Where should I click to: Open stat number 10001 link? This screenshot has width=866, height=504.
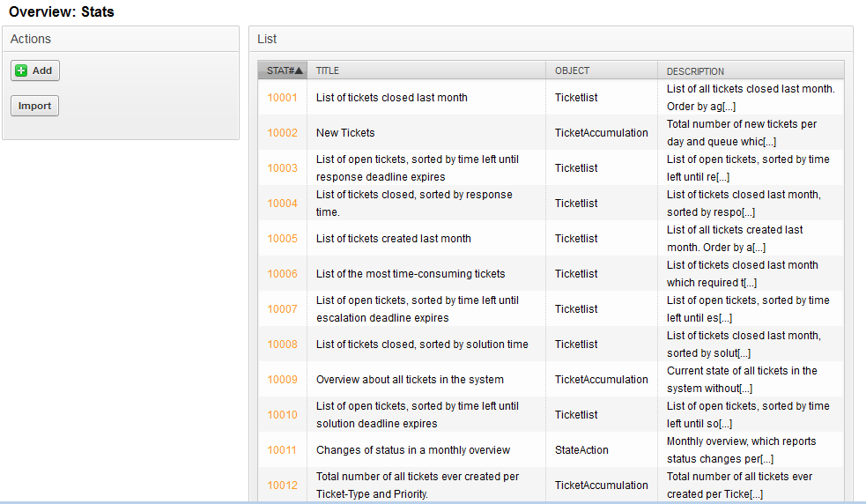click(282, 98)
